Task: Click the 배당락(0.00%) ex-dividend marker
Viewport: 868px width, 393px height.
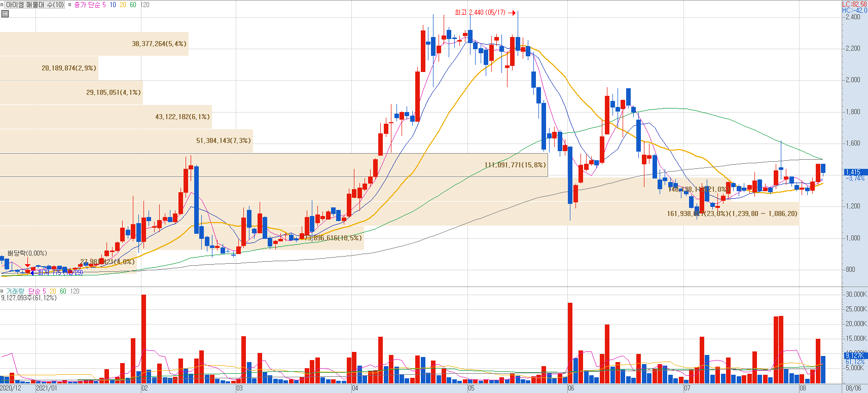Action: pyautogui.click(x=27, y=253)
